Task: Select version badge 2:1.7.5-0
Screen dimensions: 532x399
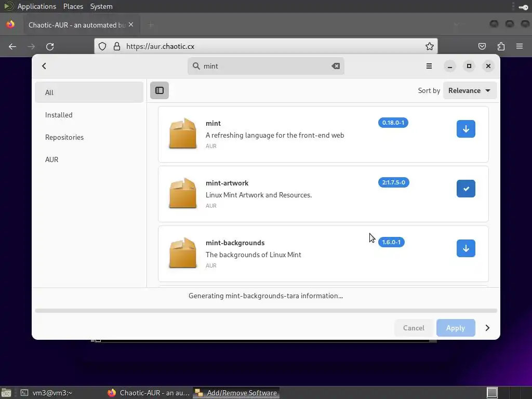Action: point(394,182)
